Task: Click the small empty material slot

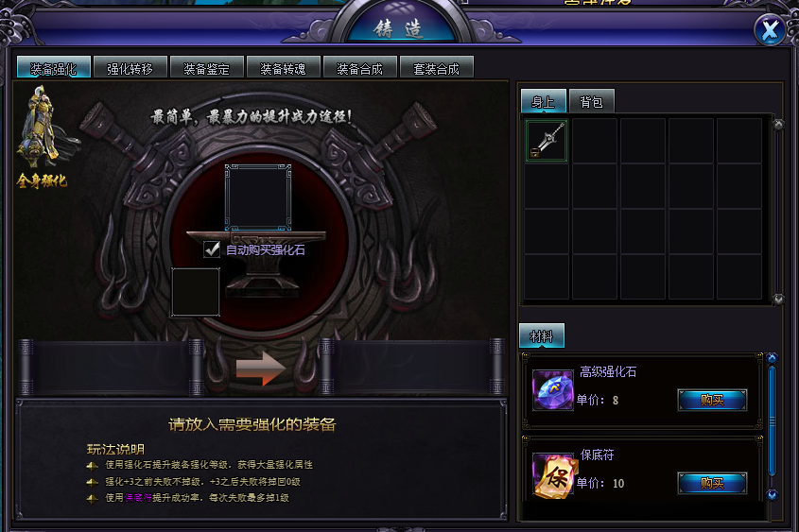Action: coord(195,292)
